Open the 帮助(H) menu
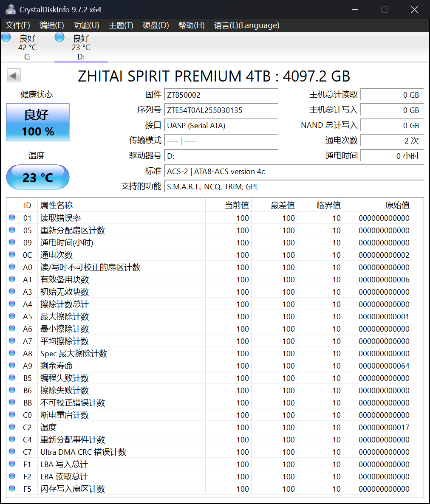The height and width of the screenshot is (504, 430). click(192, 25)
